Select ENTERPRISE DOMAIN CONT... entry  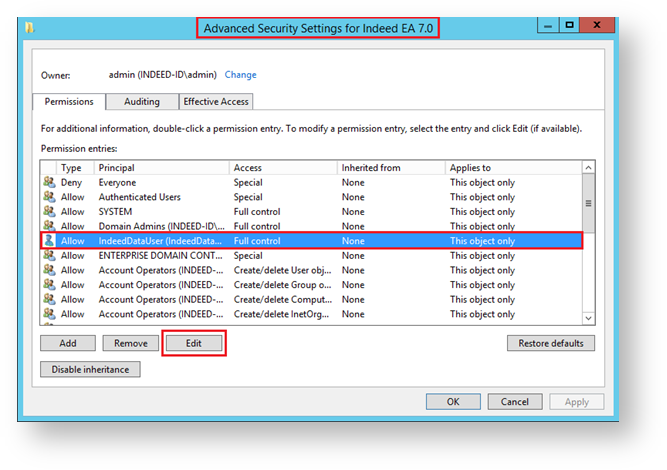(x=160, y=255)
